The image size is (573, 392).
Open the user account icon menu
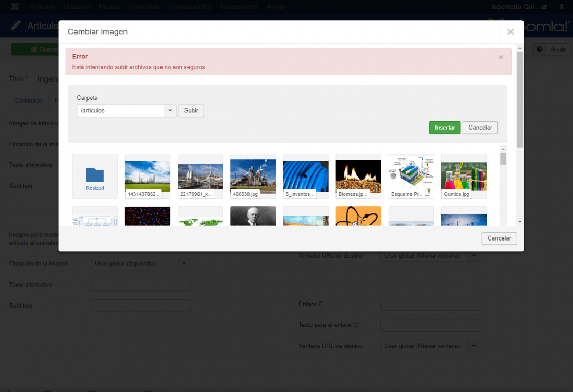562,7
